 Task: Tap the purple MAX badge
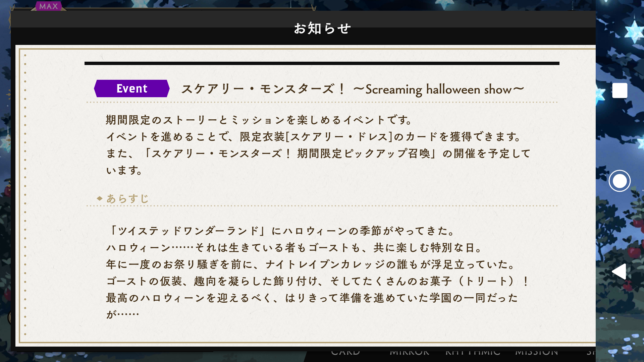(49, 6)
